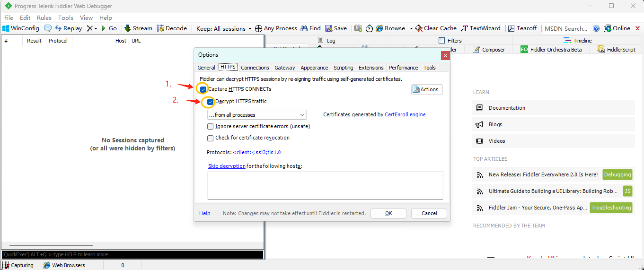Click the MSDN Search box

566,28
